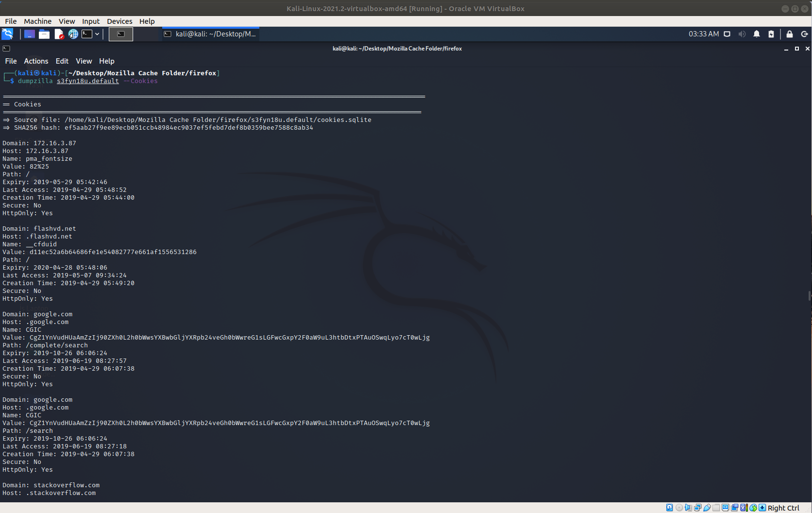Click the Creation Time: 2019-04-29 05:44:00 line
The image size is (812, 513).
tap(68, 198)
